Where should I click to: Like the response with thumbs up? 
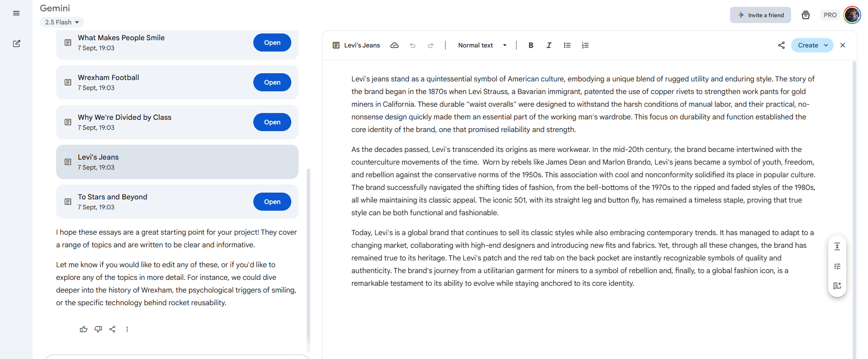[x=84, y=329]
